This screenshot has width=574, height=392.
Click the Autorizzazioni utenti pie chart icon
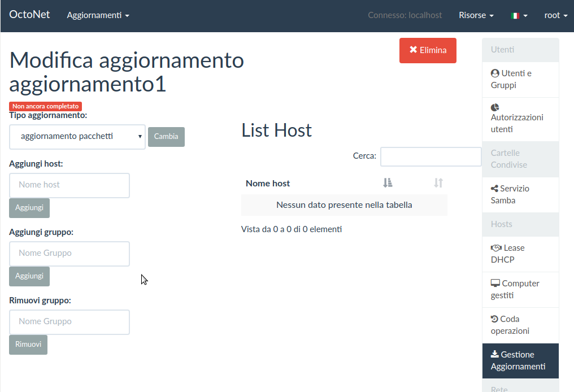tap(495, 107)
